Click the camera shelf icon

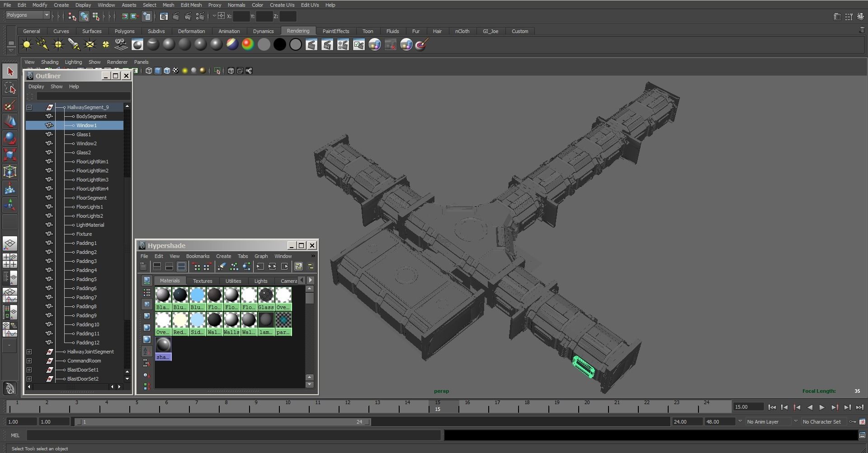point(121,44)
